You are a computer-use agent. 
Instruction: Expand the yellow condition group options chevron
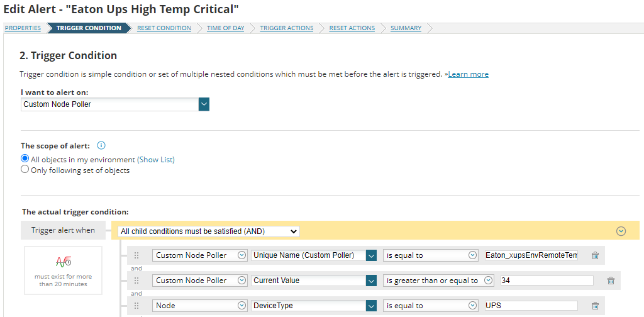pyautogui.click(x=621, y=231)
